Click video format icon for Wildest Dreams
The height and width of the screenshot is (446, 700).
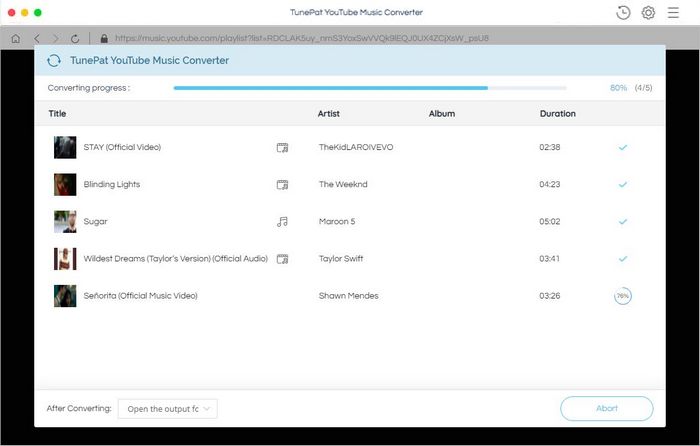(x=282, y=258)
